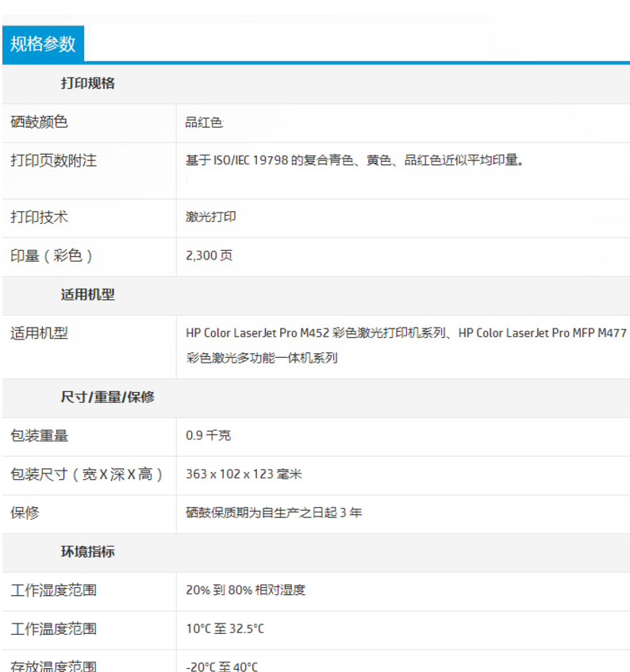The height and width of the screenshot is (672, 630).
Task: Click the 彩色激光多功能一体机系列 line
Action: [262, 358]
